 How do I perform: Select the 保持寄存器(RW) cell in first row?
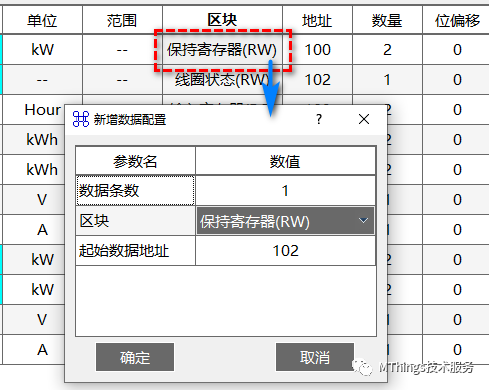(222, 50)
